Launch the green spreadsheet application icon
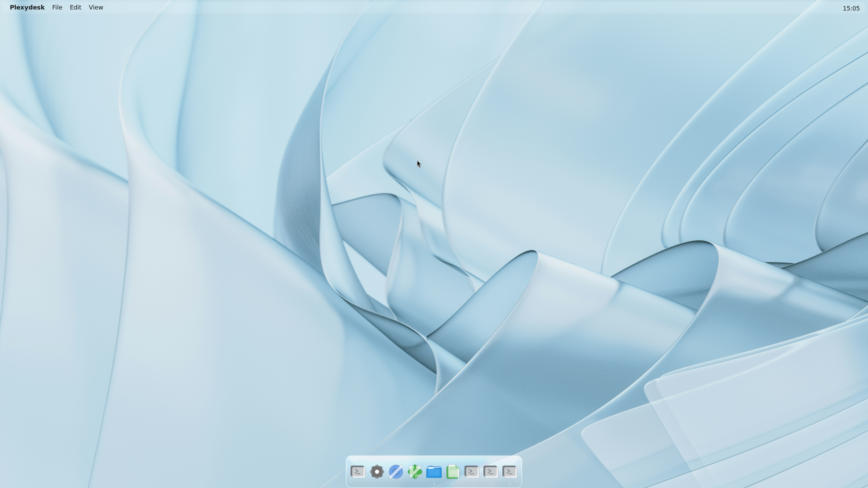The height and width of the screenshot is (488, 868). [452, 471]
